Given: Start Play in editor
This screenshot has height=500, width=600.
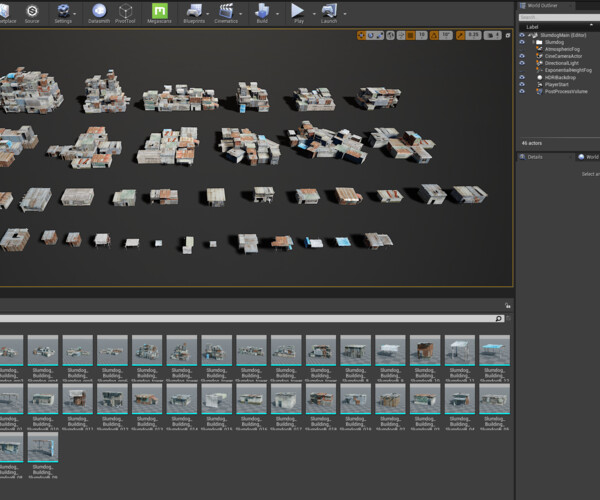Looking at the screenshot, I should [x=298, y=14].
